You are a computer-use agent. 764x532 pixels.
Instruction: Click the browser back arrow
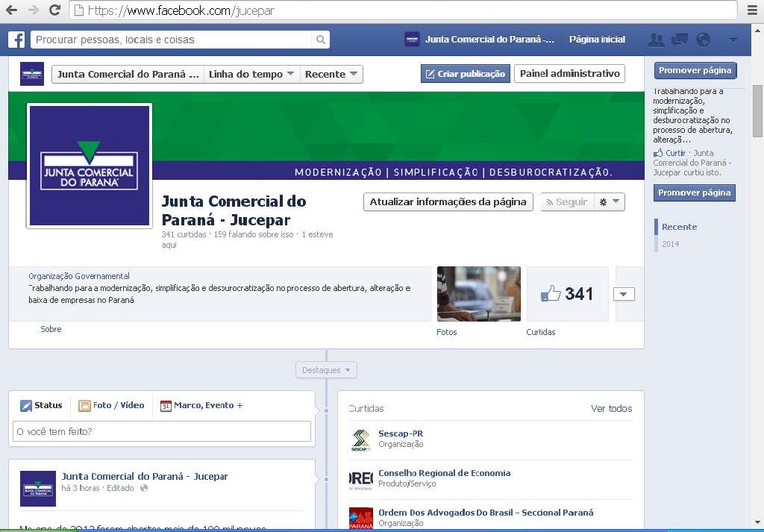tap(11, 10)
